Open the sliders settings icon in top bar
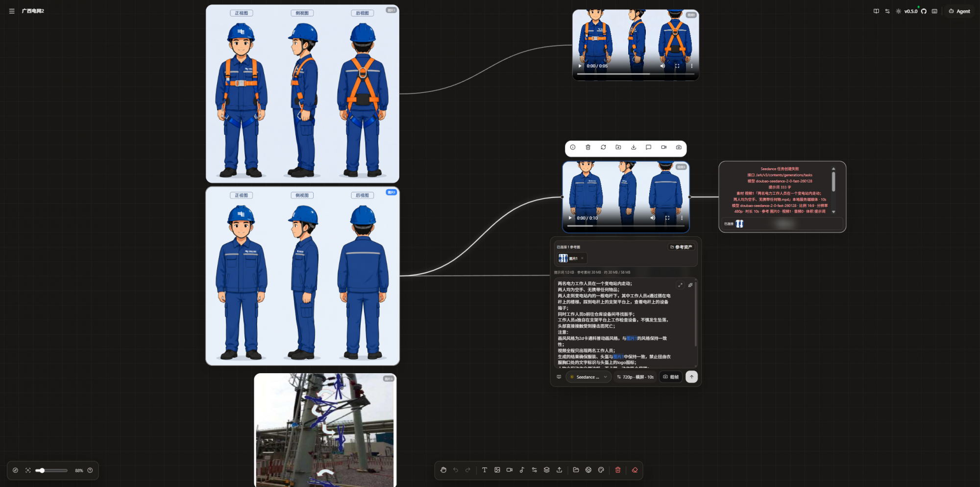 (x=887, y=11)
